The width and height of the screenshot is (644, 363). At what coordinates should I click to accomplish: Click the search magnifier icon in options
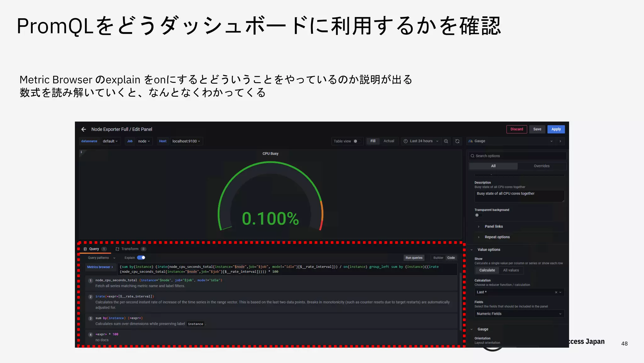coord(472,156)
